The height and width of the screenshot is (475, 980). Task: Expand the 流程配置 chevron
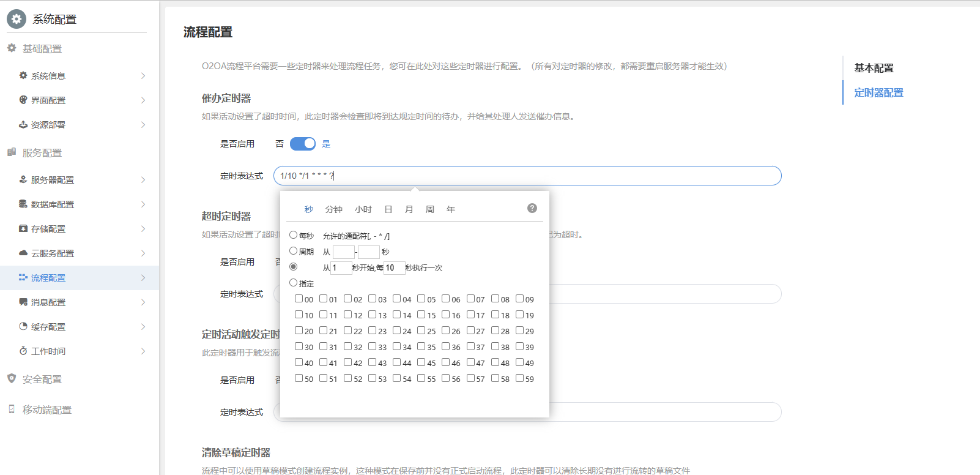coord(143,278)
